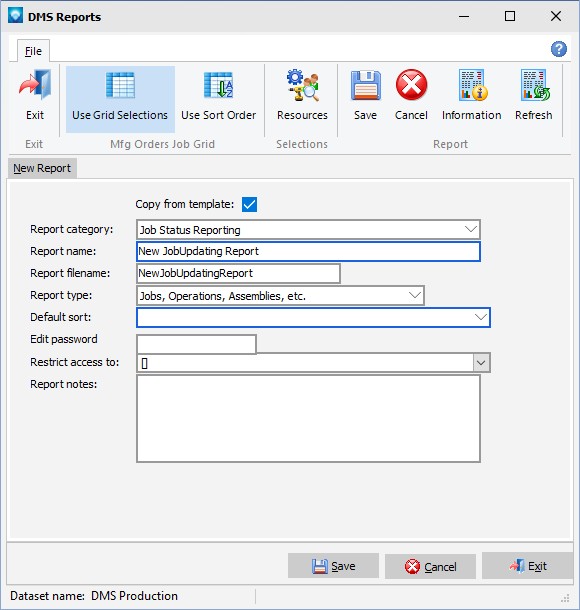This screenshot has width=580, height=610.
Task: Select Use Grid Selections icon
Action: click(120, 85)
